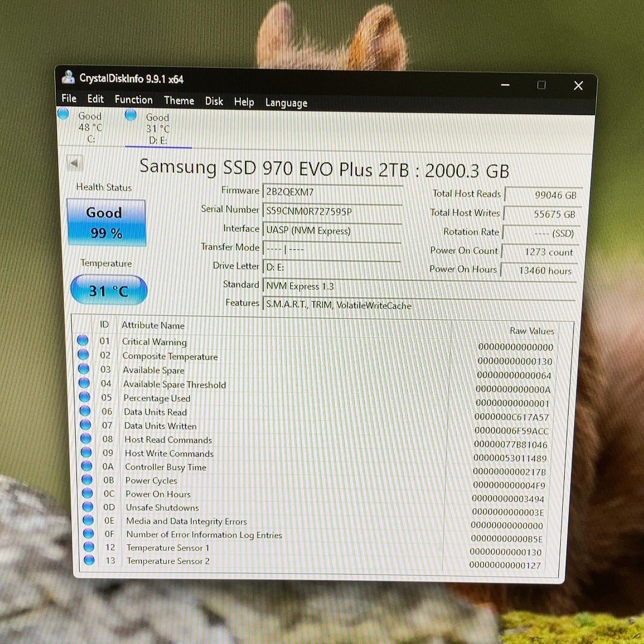Click raw value 0000000000217B
This screenshot has width=644, height=644.
point(509,472)
